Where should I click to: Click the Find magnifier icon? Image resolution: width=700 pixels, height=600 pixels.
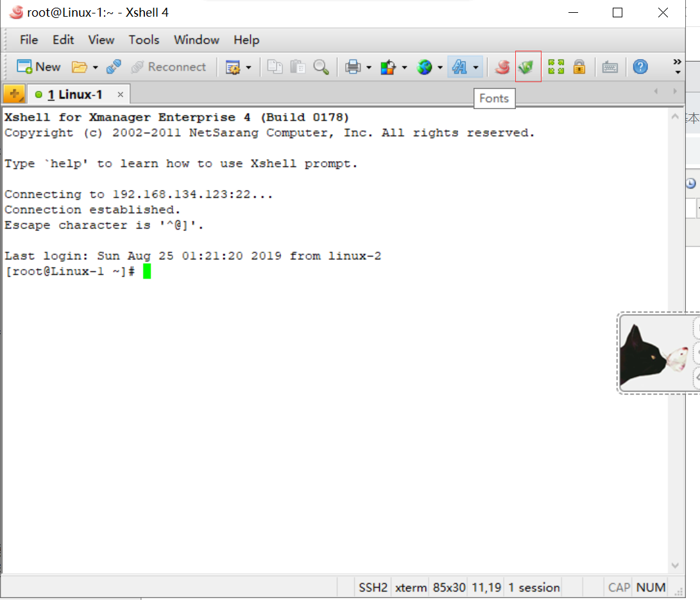click(321, 67)
